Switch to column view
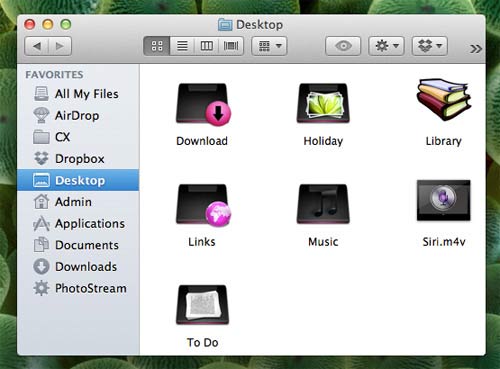This screenshot has width=500, height=369. [206, 46]
